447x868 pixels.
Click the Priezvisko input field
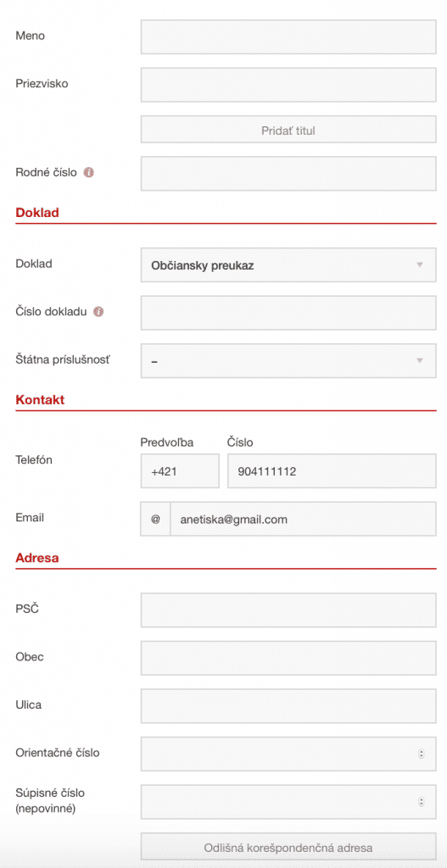pyautogui.click(x=288, y=85)
